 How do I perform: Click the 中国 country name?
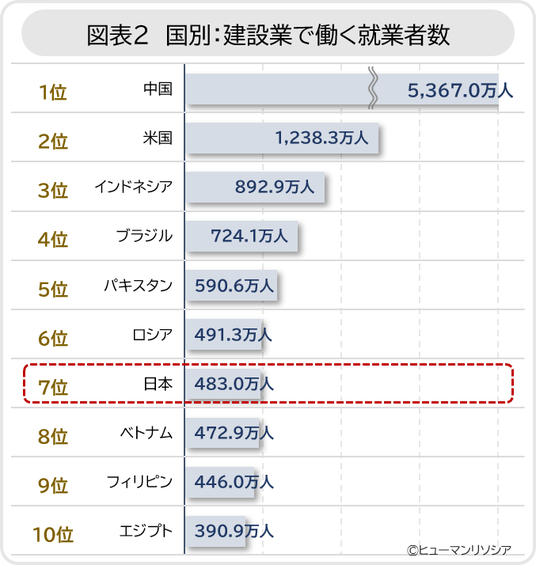point(158,88)
